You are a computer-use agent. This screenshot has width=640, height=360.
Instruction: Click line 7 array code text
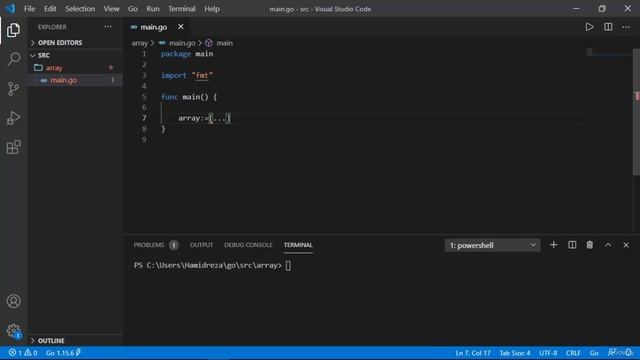pyautogui.click(x=204, y=118)
